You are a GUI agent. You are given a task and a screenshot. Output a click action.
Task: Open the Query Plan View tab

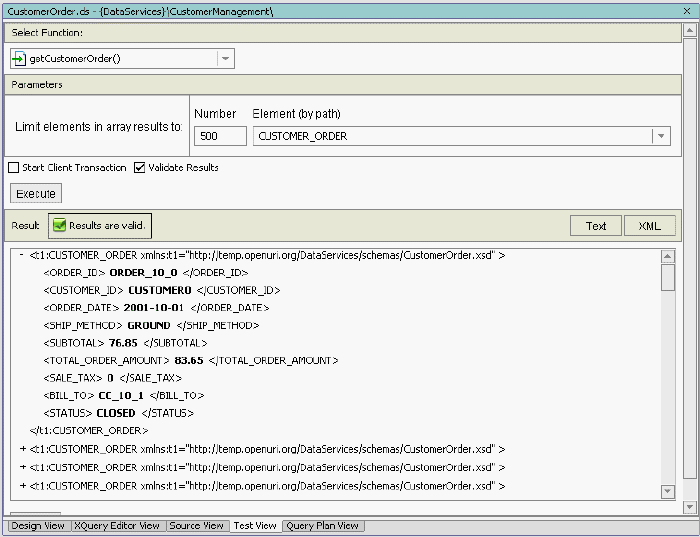(322, 526)
